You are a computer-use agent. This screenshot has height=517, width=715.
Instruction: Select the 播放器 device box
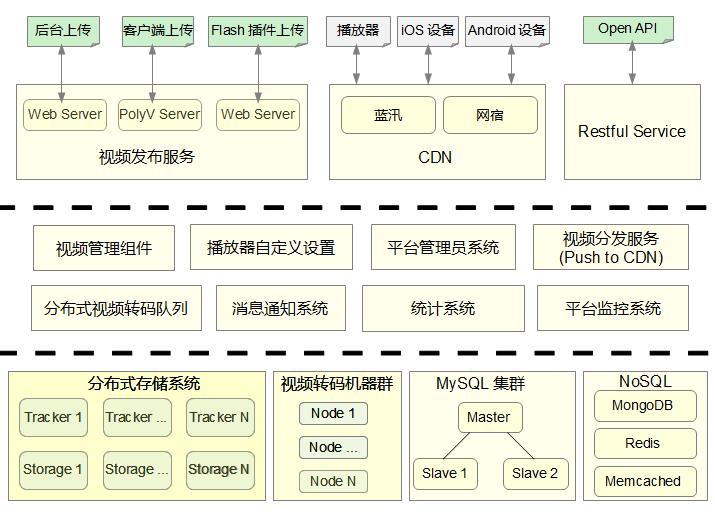point(358,31)
